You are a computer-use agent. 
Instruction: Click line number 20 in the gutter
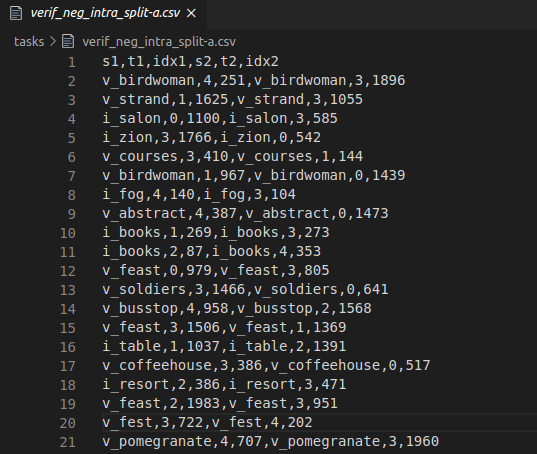pos(67,423)
